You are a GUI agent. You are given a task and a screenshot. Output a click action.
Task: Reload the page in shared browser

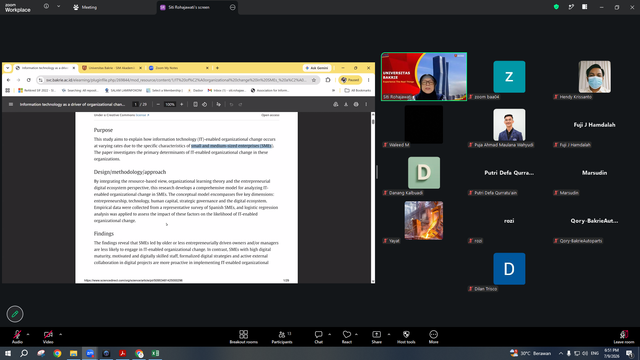[29, 80]
